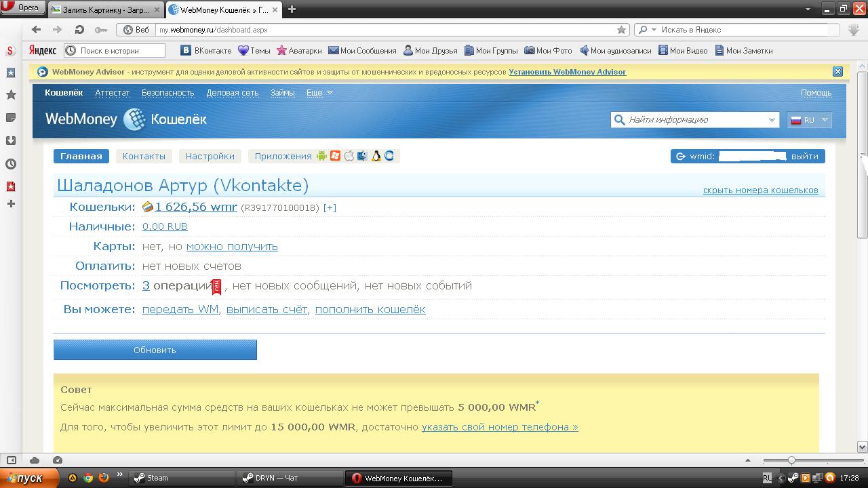
Task: Open the Opera sidebar bookmarks star panel
Action: [11, 95]
